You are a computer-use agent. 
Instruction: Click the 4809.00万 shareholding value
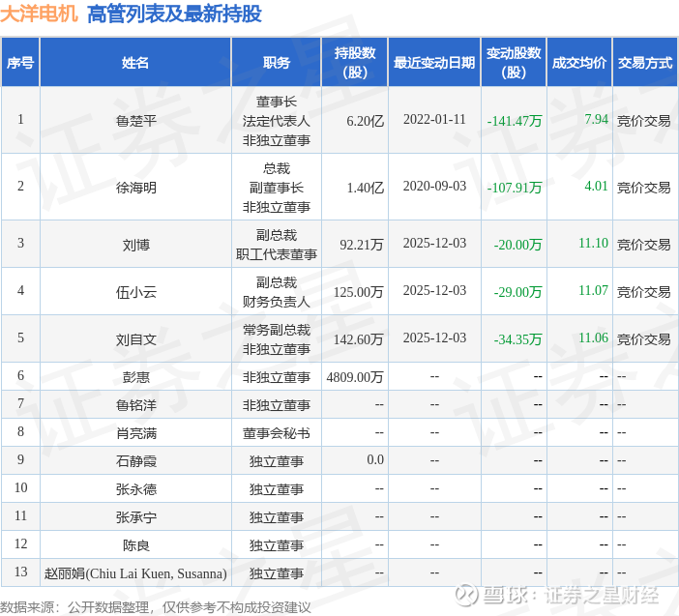355,377
